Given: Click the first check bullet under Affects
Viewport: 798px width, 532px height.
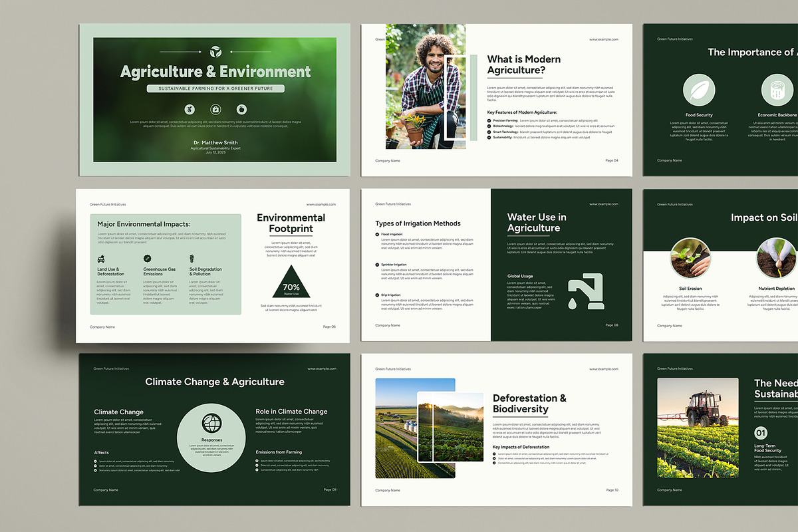Looking at the screenshot, I should point(96,461).
